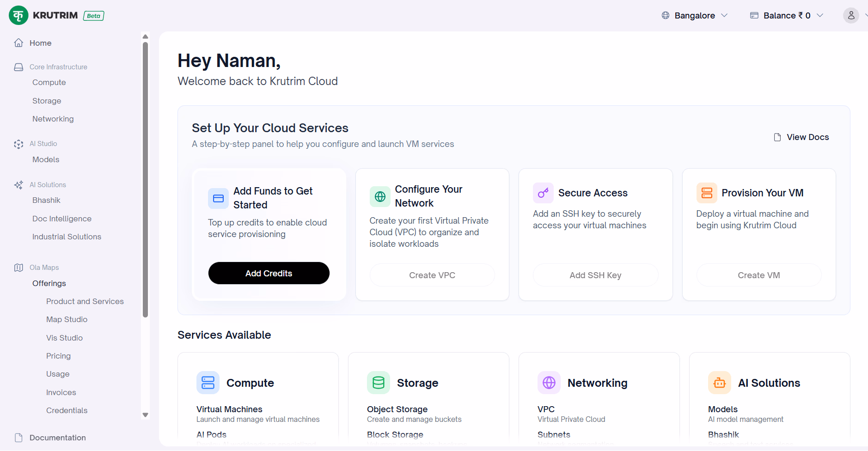Image resolution: width=868 pixels, height=451 pixels.
Task: Click the globe icon beside Bangalore
Action: [x=666, y=15]
